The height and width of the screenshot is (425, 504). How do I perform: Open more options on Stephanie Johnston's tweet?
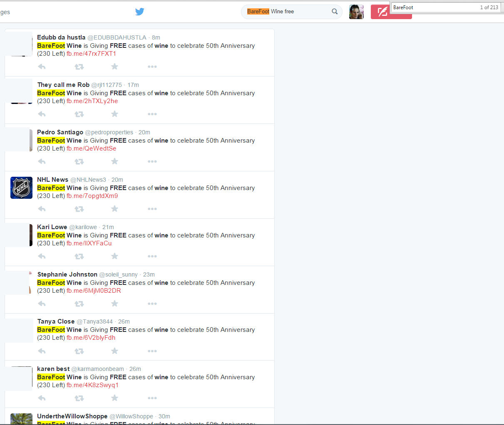(152, 304)
